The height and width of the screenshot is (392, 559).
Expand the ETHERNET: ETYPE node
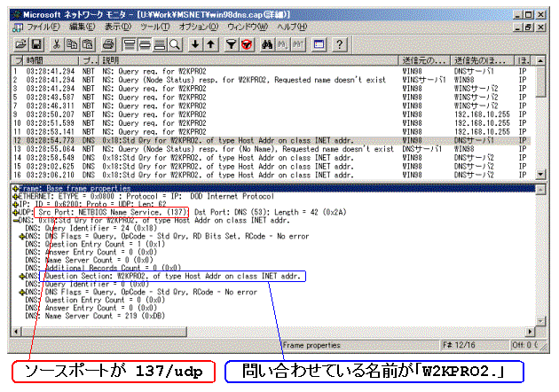coord(15,196)
